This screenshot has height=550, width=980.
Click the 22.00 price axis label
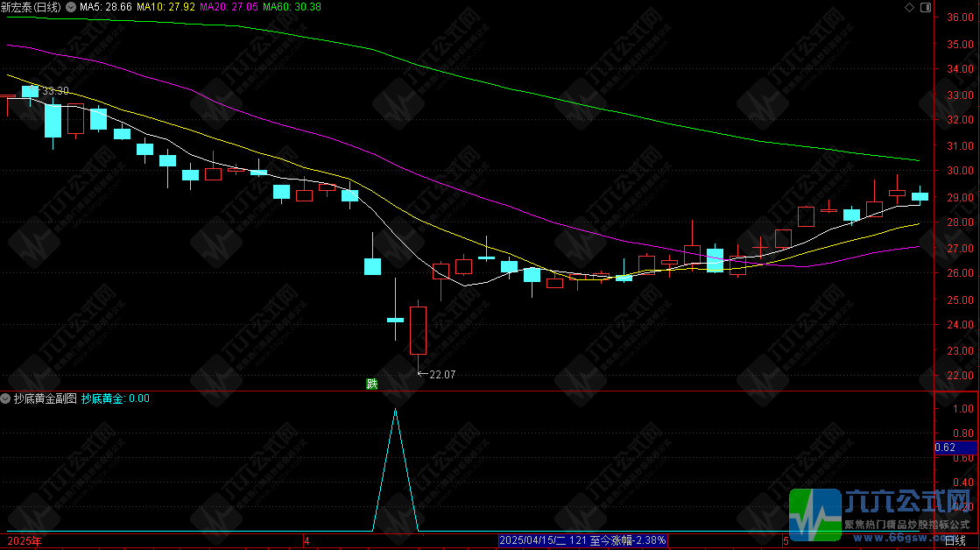[x=960, y=376]
